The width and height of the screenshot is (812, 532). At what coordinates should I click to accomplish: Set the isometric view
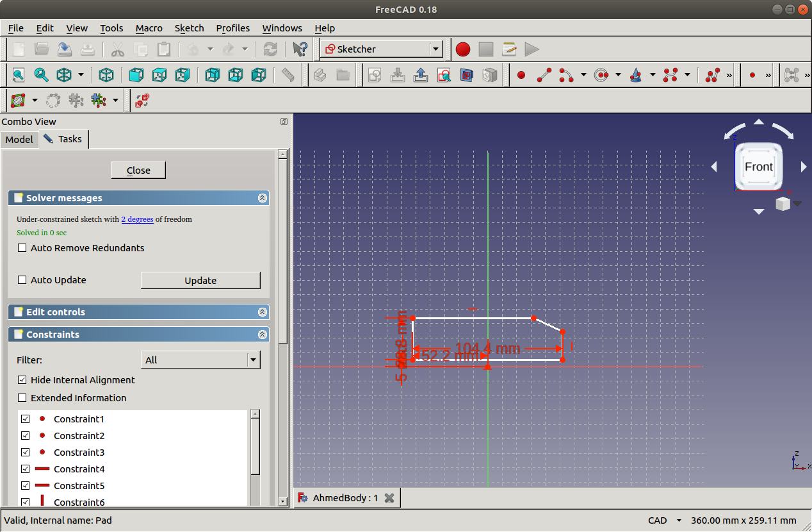106,75
